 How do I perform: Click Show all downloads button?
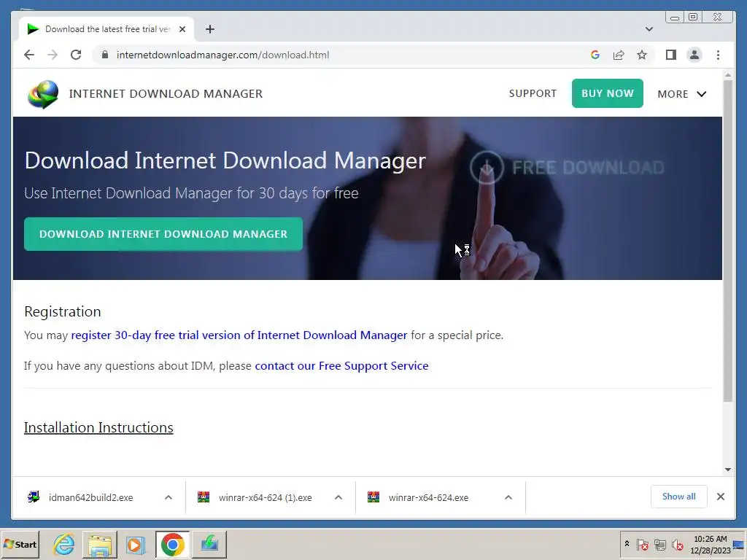tap(679, 497)
